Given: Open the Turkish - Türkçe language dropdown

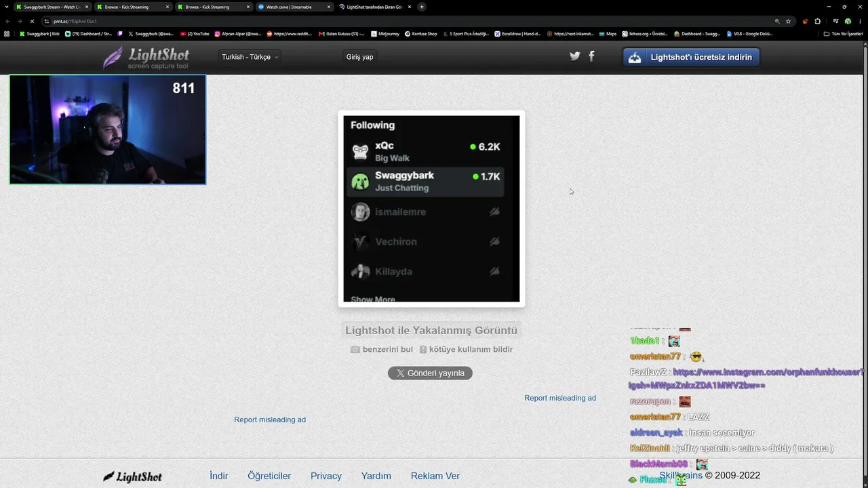Looking at the screenshot, I should [250, 57].
